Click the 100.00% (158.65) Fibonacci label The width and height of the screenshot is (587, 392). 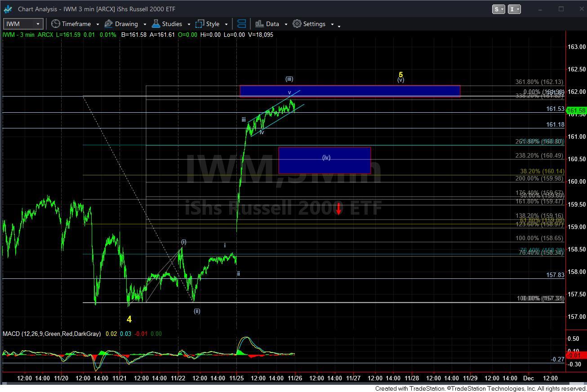539,238
